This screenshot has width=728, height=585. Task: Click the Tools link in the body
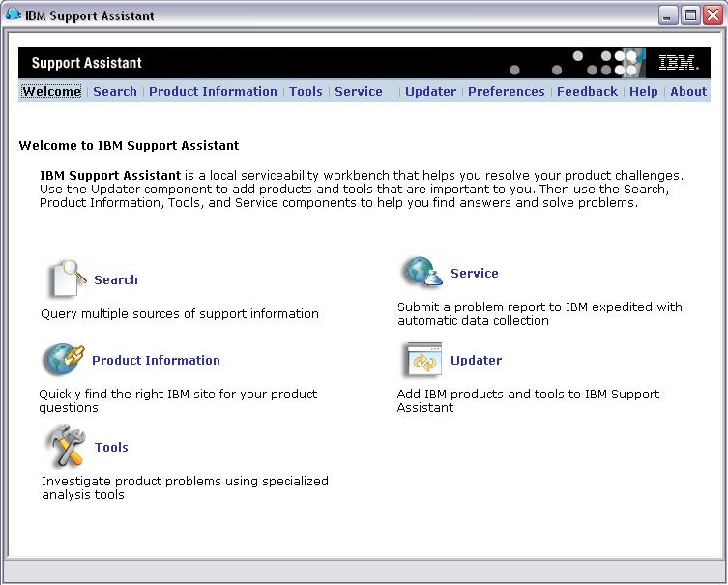coord(111,447)
